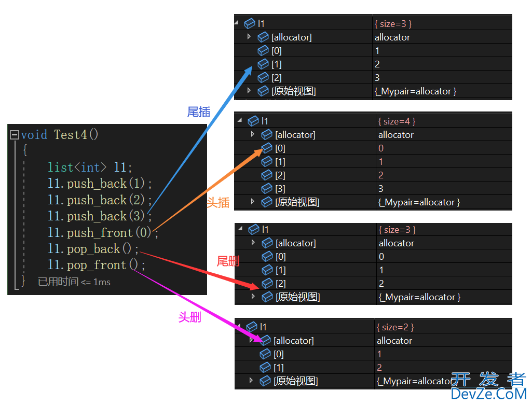Click [0] cube icon with value 0 in third panel
Screen dimensions: 532x405
click(x=268, y=257)
